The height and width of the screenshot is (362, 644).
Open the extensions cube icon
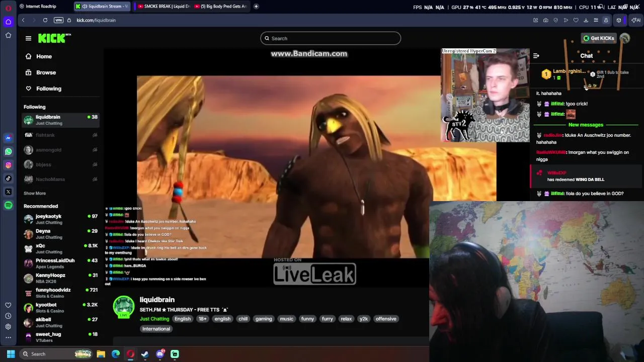click(x=619, y=20)
